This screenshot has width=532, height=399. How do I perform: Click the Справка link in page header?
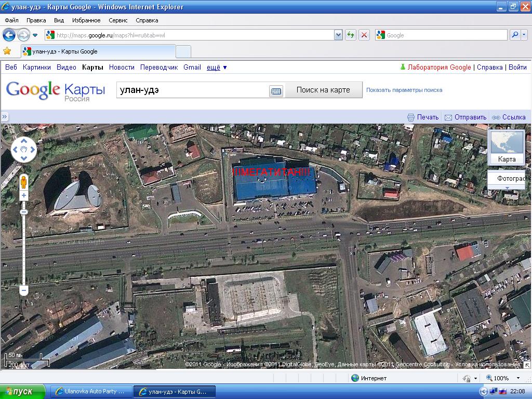coord(489,67)
